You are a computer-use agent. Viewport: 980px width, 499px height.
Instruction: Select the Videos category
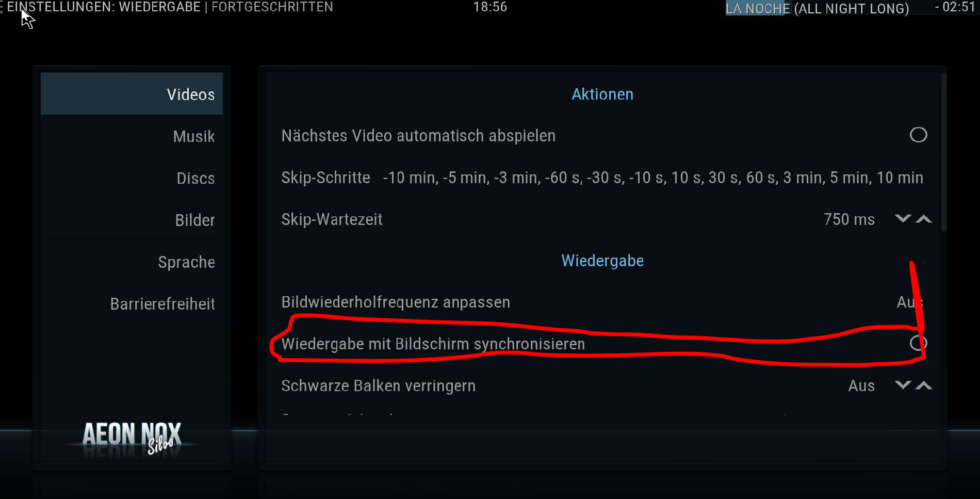tap(132, 94)
